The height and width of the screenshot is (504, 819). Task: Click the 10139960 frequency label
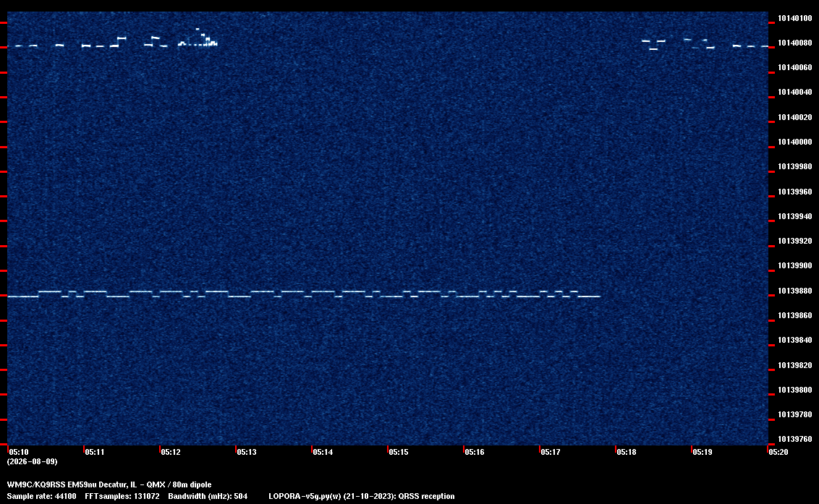coord(794,192)
